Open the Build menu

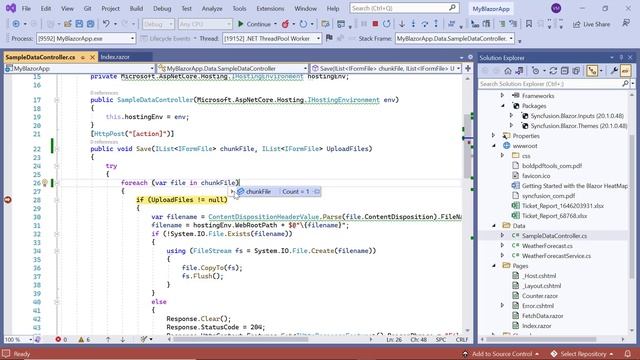pyautogui.click(x=136, y=8)
